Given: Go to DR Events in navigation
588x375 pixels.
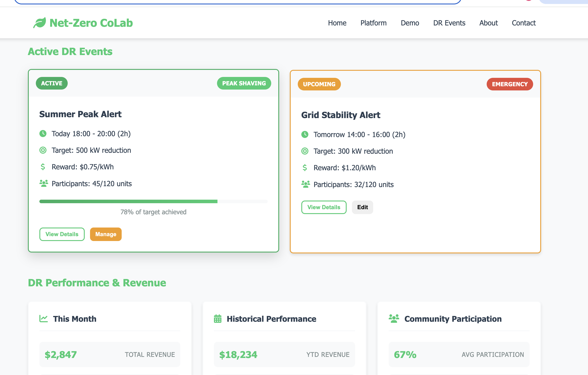Looking at the screenshot, I should [449, 23].
